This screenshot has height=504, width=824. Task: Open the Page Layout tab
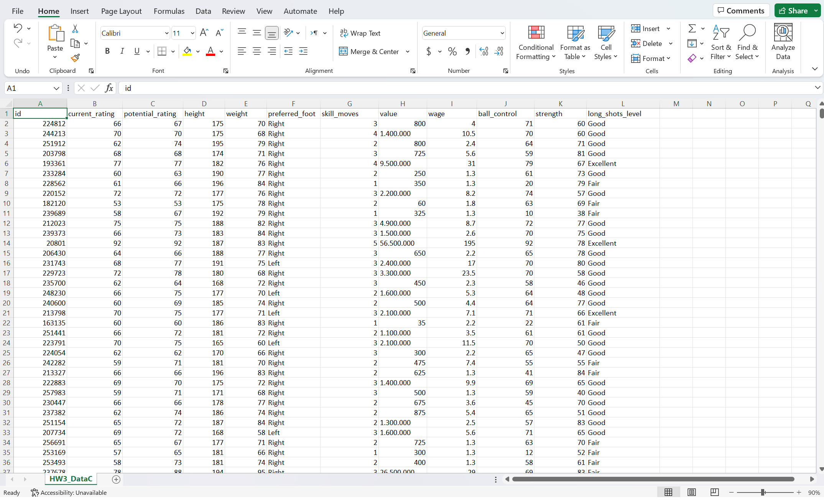(121, 11)
